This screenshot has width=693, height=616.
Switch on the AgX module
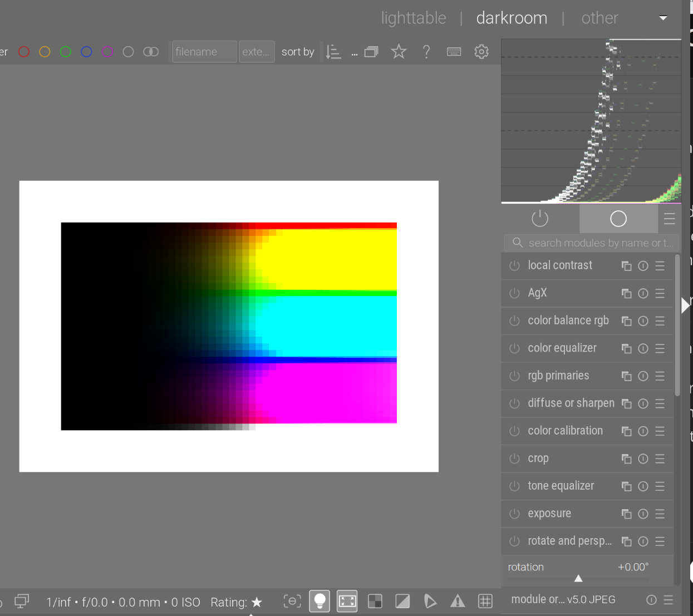pos(514,293)
